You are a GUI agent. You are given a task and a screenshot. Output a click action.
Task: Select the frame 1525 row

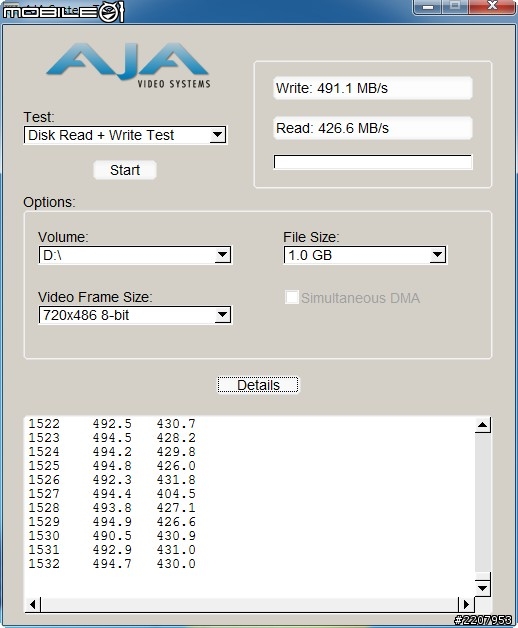pos(112,466)
